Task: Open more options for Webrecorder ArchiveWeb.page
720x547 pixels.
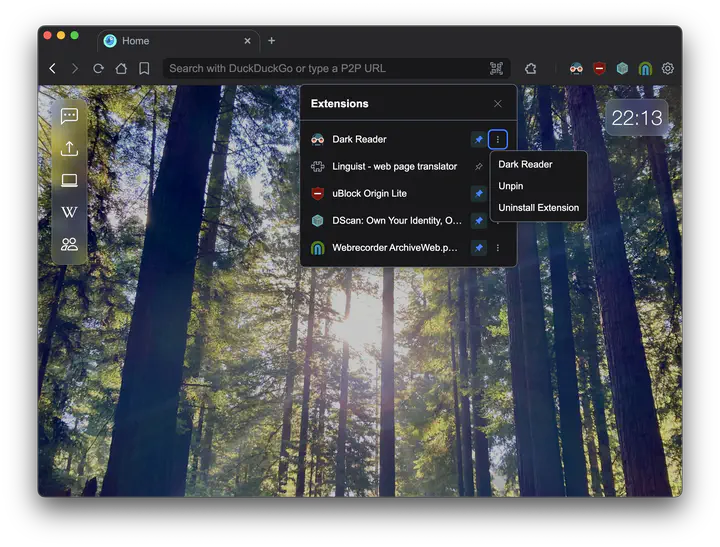Action: (498, 247)
